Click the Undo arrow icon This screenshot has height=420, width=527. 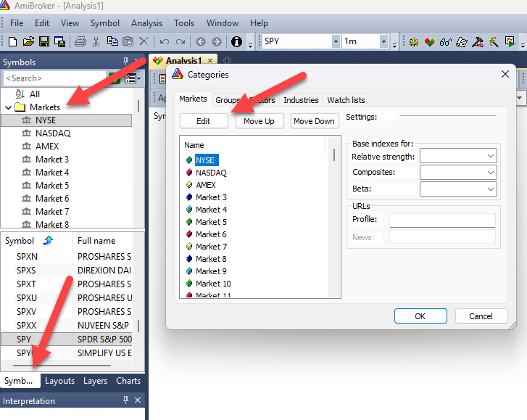click(x=165, y=42)
